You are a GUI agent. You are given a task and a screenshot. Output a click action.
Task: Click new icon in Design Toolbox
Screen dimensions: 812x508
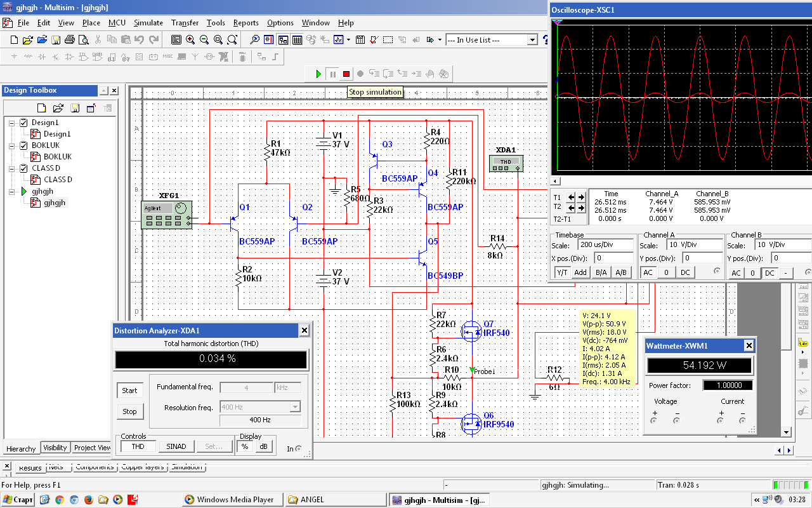pos(41,107)
